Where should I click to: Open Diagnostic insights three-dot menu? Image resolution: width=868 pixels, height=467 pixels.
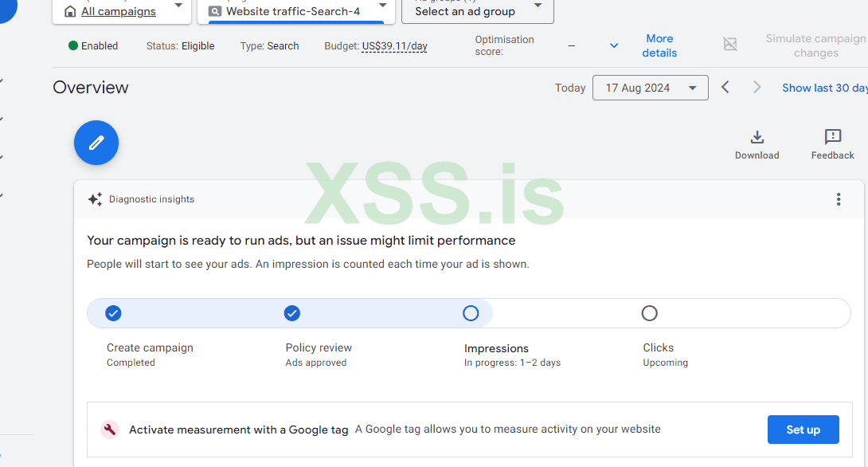(839, 199)
